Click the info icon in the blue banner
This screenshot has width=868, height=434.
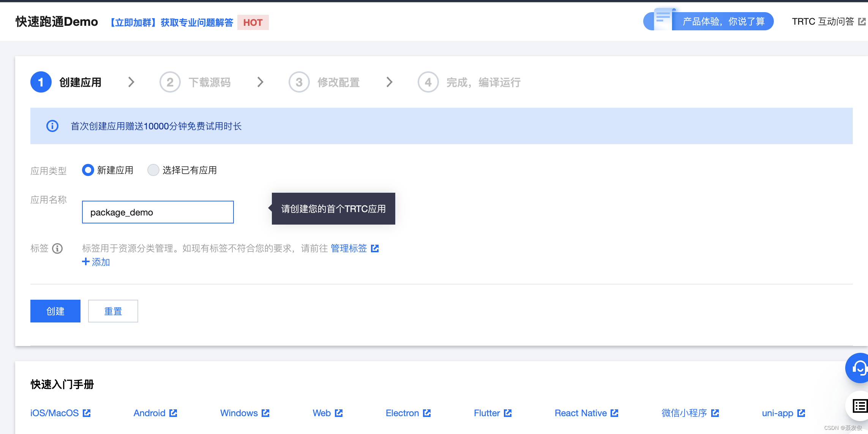52,126
